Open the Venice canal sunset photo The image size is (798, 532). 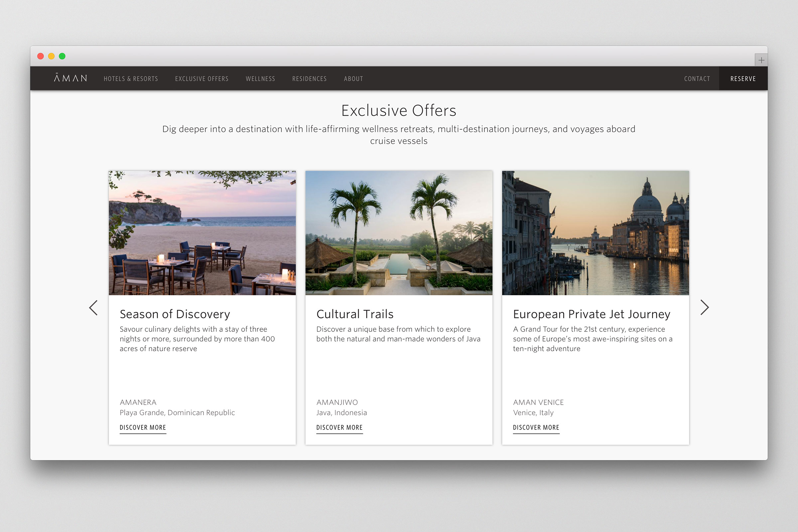pyautogui.click(x=596, y=233)
